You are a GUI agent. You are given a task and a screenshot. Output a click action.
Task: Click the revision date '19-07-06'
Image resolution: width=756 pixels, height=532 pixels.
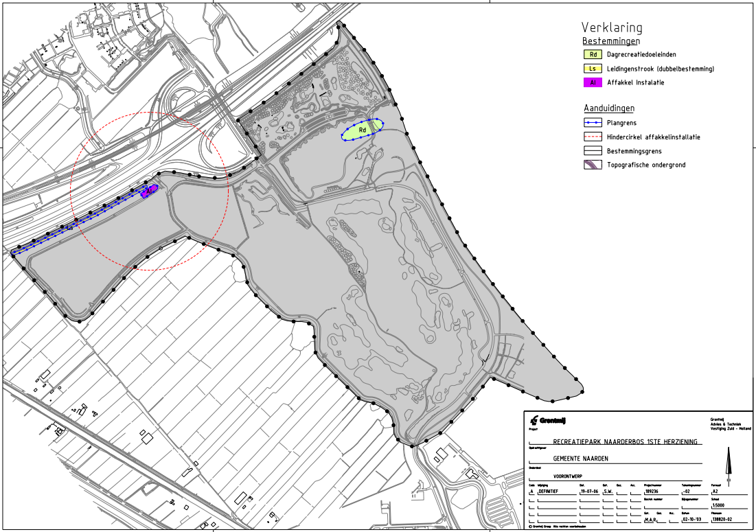click(590, 491)
